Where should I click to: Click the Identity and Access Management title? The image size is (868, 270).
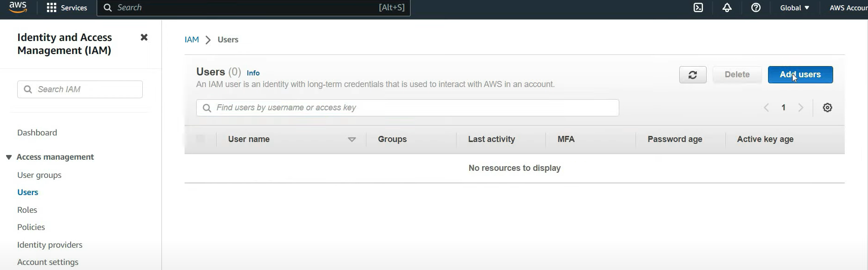click(x=65, y=44)
